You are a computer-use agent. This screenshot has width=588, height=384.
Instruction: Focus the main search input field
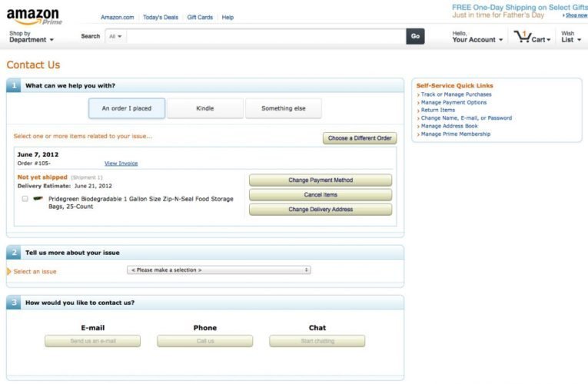click(x=266, y=36)
